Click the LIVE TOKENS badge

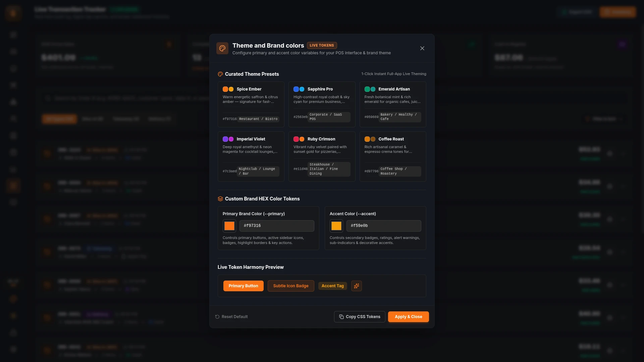[322, 45]
